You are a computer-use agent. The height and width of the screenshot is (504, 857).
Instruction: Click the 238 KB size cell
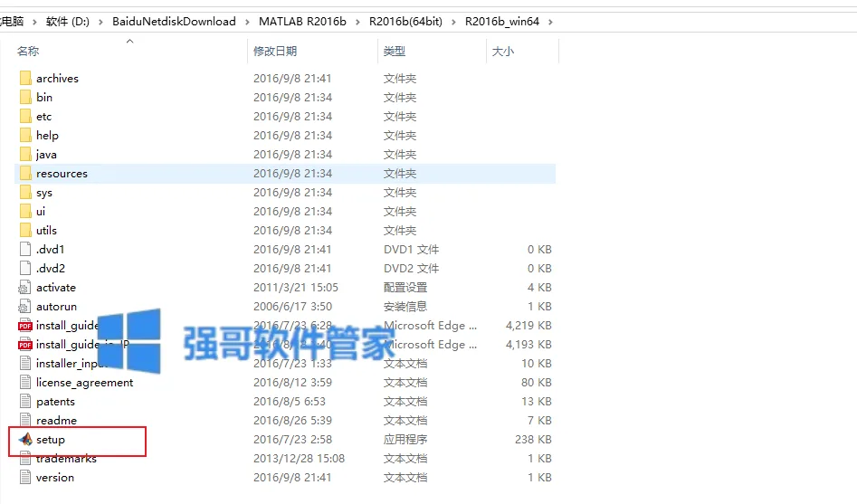[x=533, y=440]
